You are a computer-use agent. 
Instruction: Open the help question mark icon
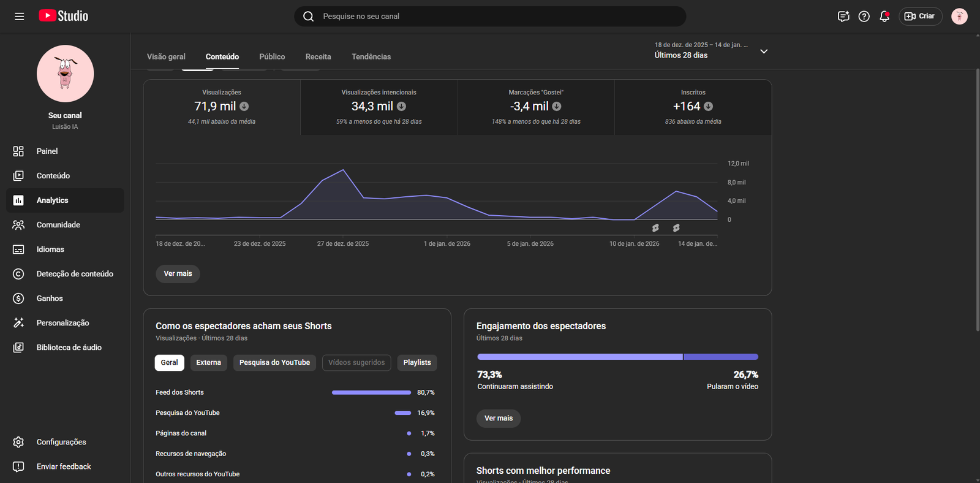click(864, 17)
